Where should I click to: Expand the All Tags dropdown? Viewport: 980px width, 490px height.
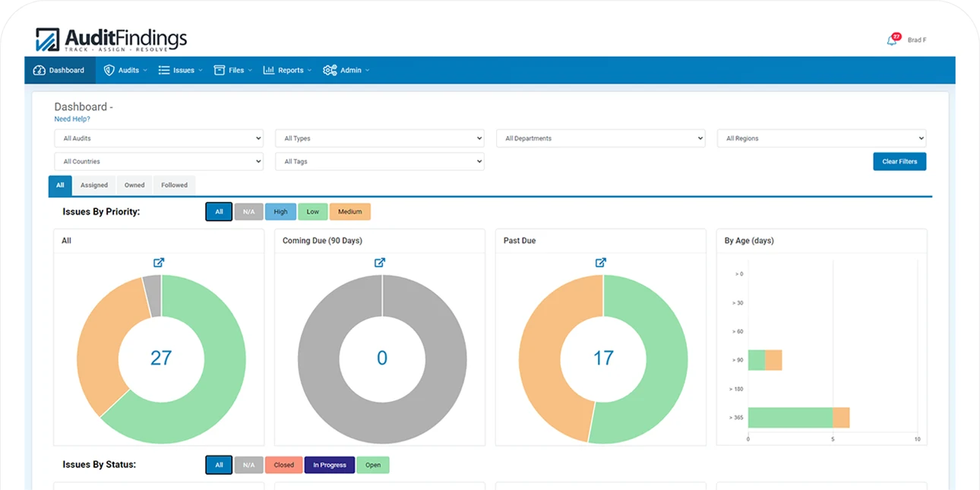pos(380,161)
